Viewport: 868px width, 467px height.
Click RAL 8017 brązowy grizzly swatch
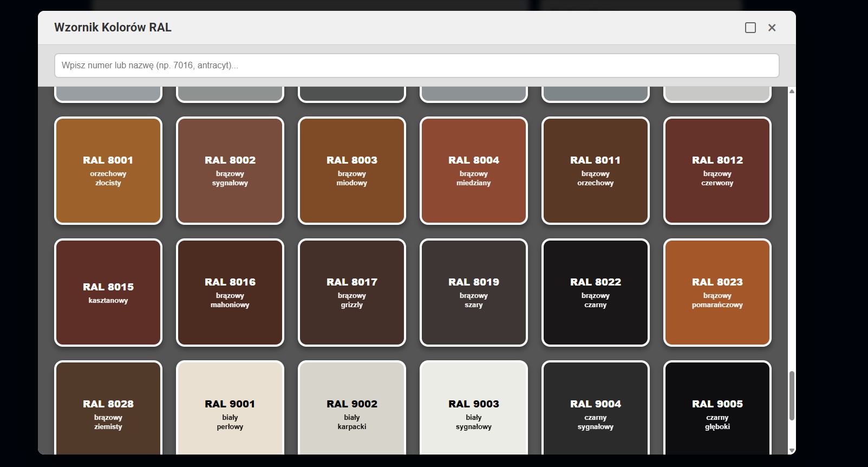coord(352,293)
